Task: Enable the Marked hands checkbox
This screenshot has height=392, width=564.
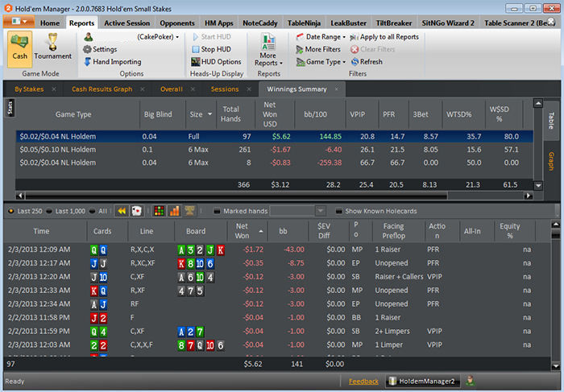Action: coord(217,211)
